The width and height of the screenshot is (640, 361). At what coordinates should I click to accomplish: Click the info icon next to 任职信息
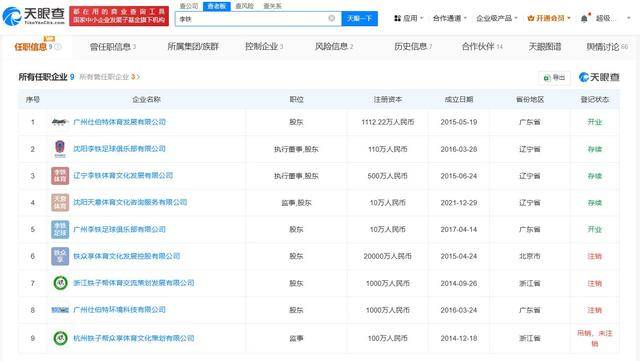(58, 47)
